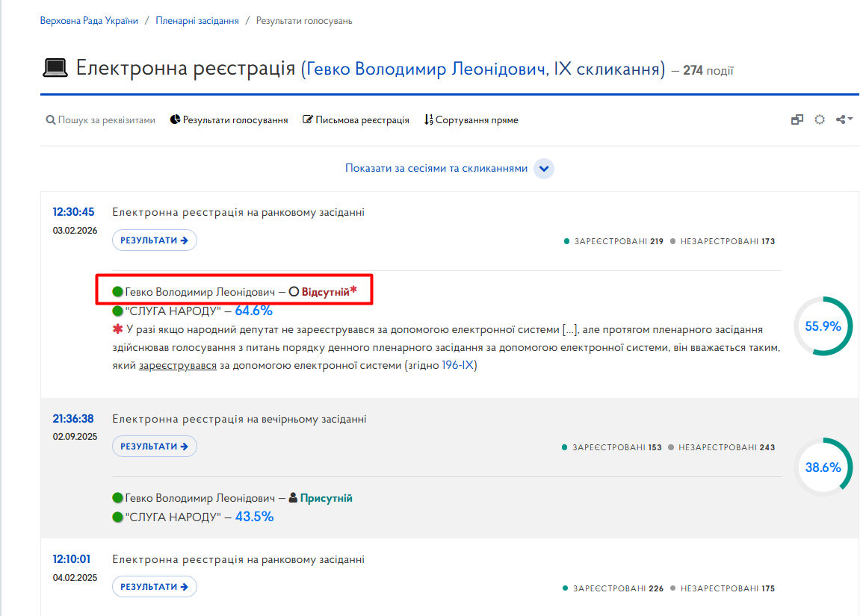The width and height of the screenshot is (866, 616).
Task: Click date 04.02.2025
Action: pos(75,578)
